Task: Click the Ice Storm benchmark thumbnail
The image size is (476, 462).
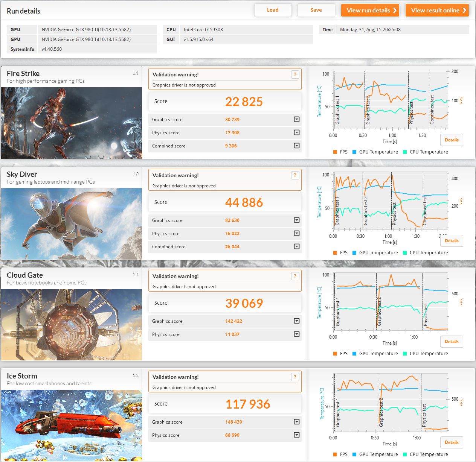Action: click(72, 426)
